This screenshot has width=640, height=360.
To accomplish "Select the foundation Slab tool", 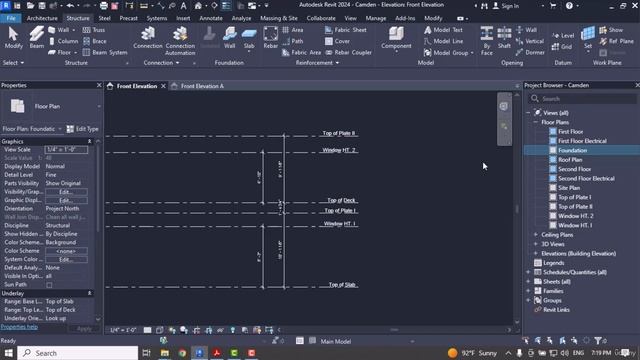I will pos(249,39).
